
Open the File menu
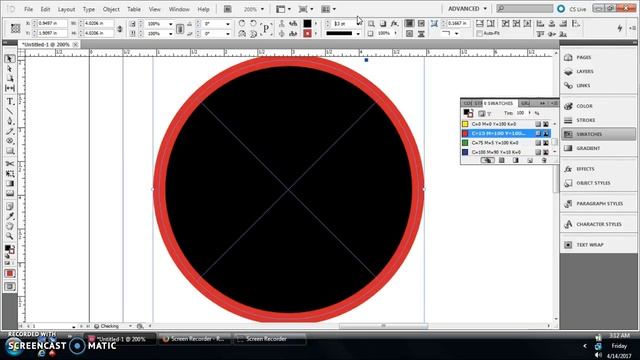(x=28, y=9)
